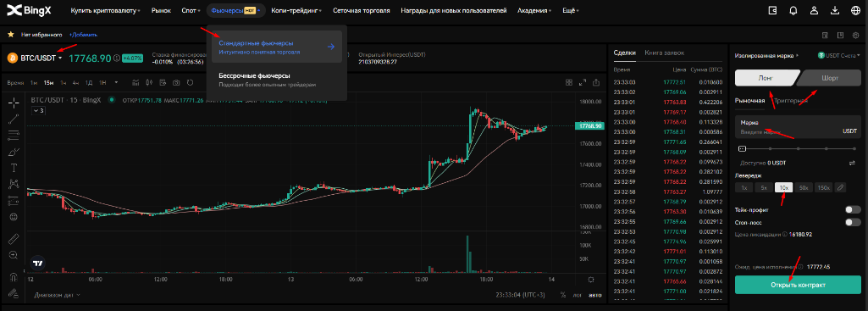Click the chart screenshot camera icon
Viewport: 868px width, 311px height.
[x=176, y=82]
